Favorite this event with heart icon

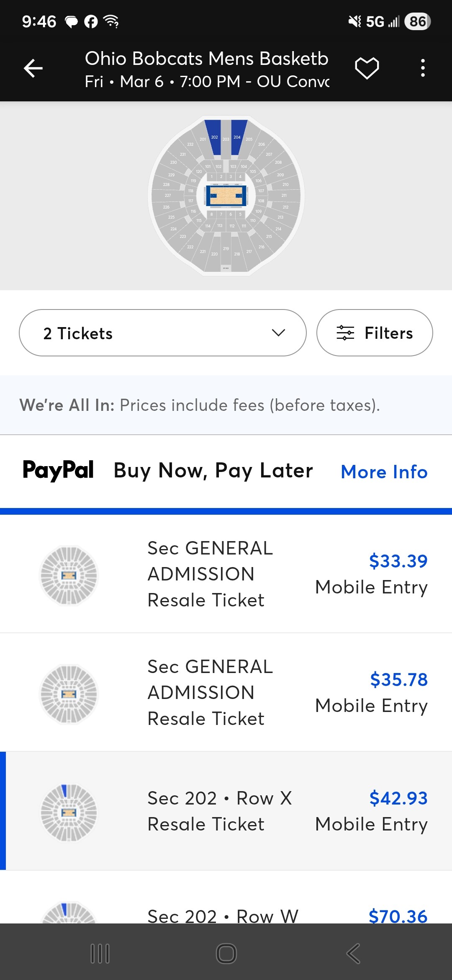coord(367,68)
